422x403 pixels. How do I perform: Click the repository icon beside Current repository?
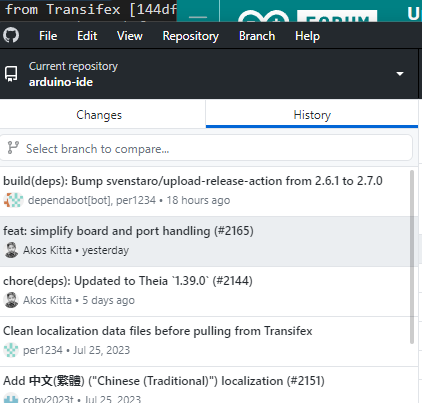[x=11, y=74]
